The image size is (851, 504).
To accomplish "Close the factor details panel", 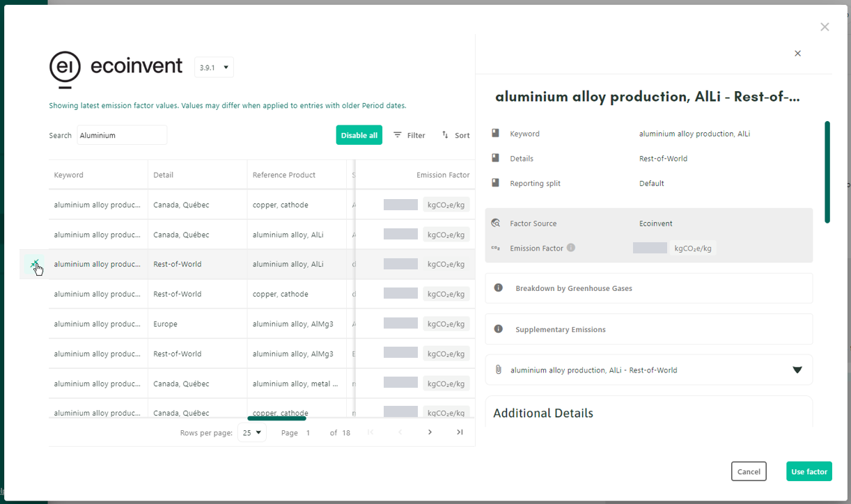I will (x=798, y=54).
